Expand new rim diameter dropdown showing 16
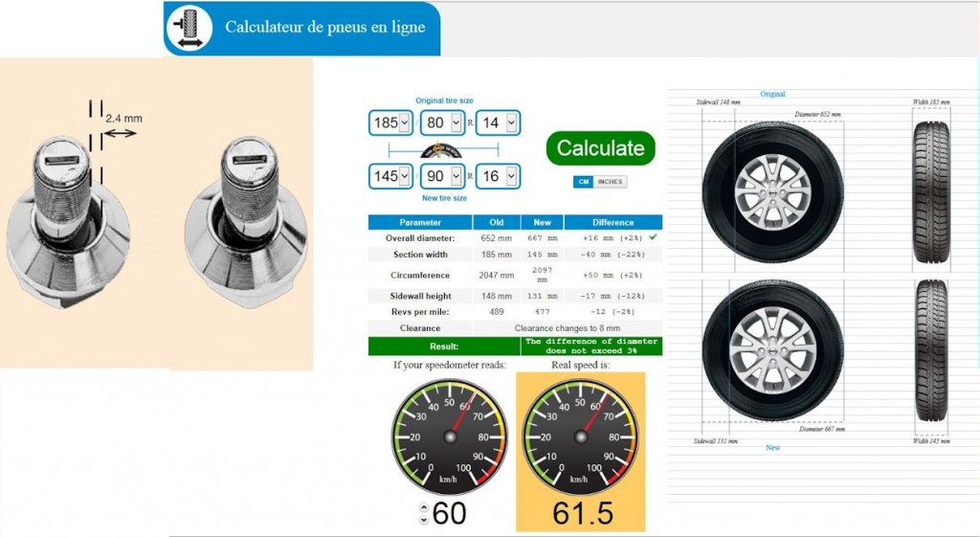This screenshot has height=537, width=980. pos(498,176)
